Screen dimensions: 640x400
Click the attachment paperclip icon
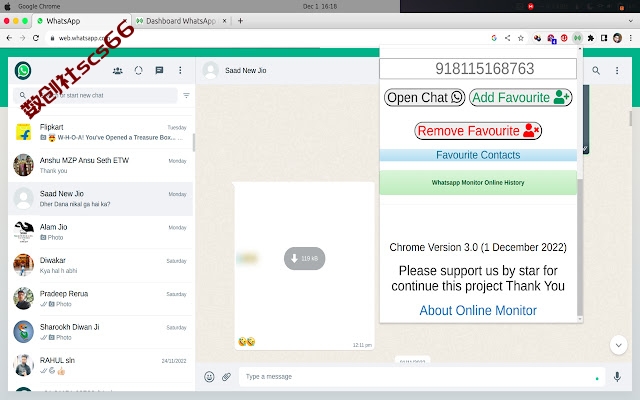click(226, 376)
